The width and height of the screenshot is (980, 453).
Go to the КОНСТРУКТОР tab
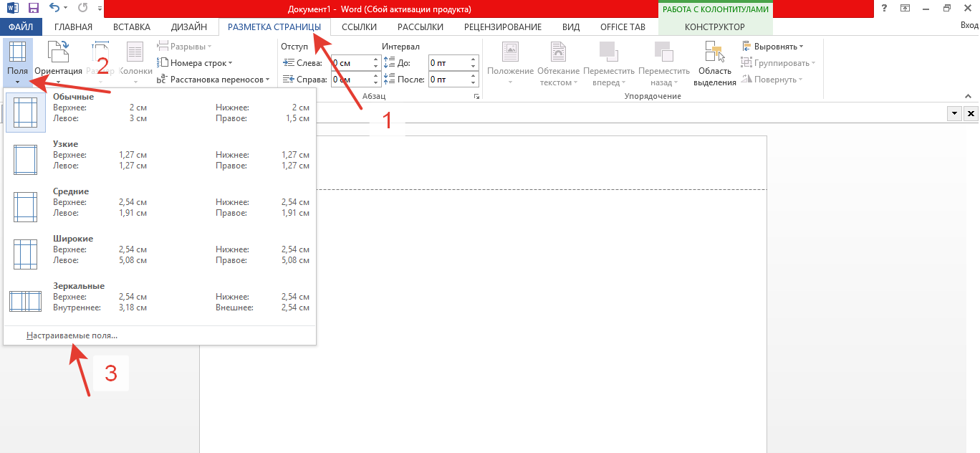tap(714, 27)
